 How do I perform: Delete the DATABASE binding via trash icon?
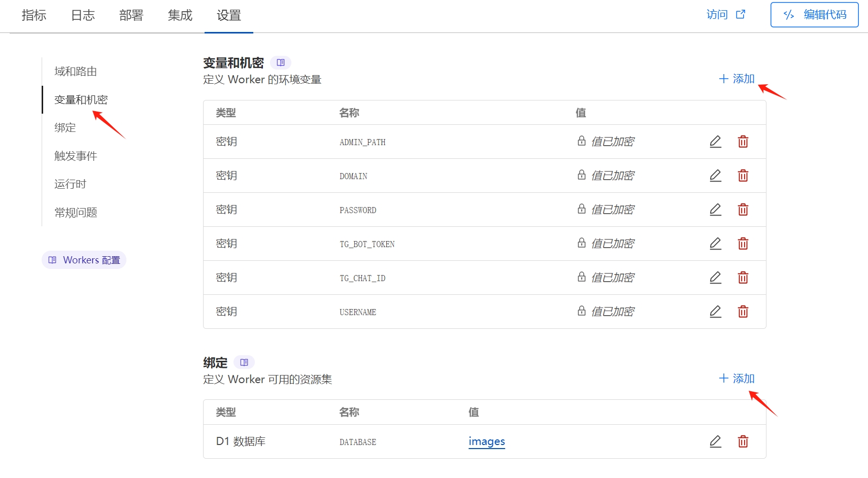pyautogui.click(x=743, y=441)
